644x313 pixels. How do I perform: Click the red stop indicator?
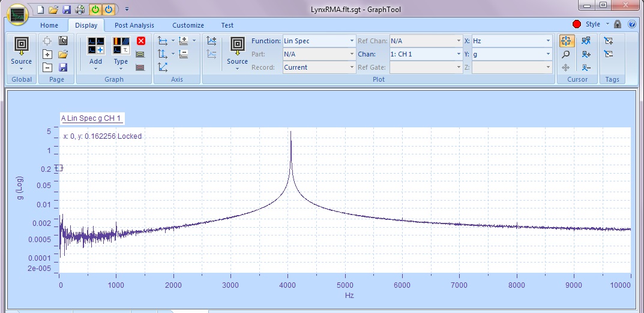[x=577, y=24]
